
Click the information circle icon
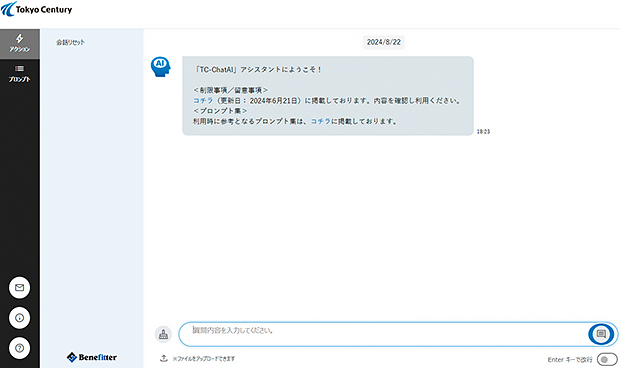click(x=19, y=318)
